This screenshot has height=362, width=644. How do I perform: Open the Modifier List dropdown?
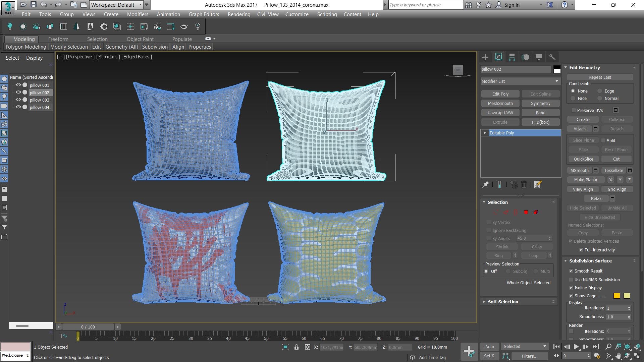[x=520, y=81]
